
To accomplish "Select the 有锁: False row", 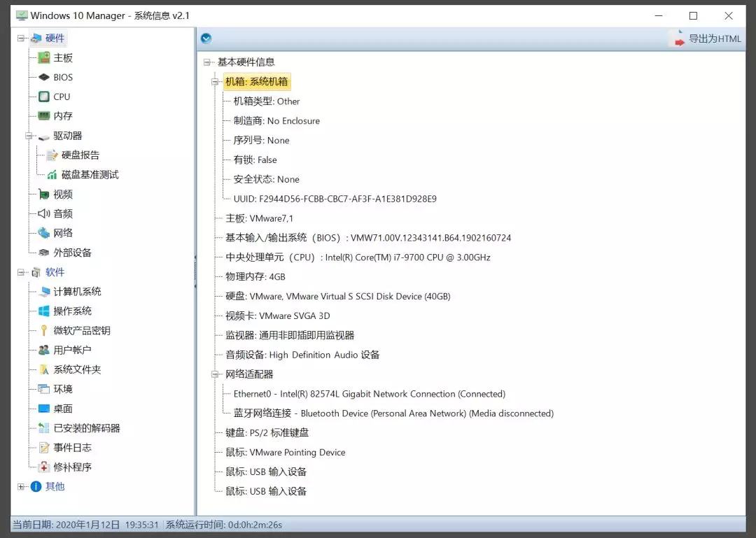I will 255,160.
